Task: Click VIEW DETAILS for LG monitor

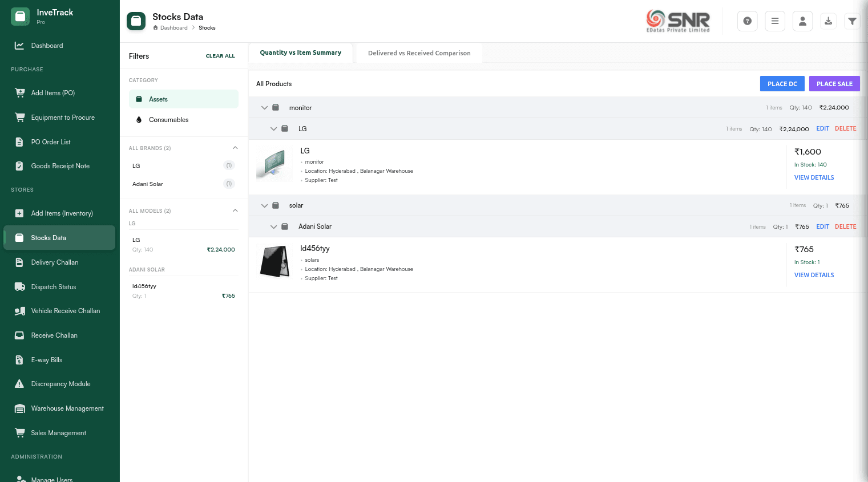Action: pos(814,177)
